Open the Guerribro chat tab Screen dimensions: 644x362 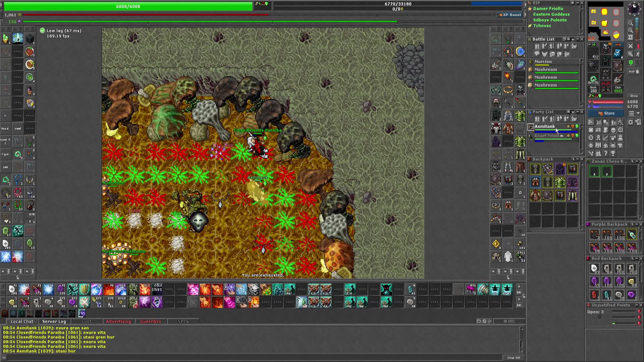(151, 321)
